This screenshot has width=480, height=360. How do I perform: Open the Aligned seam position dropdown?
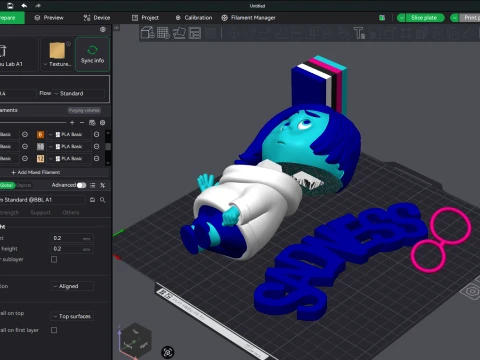point(72,286)
